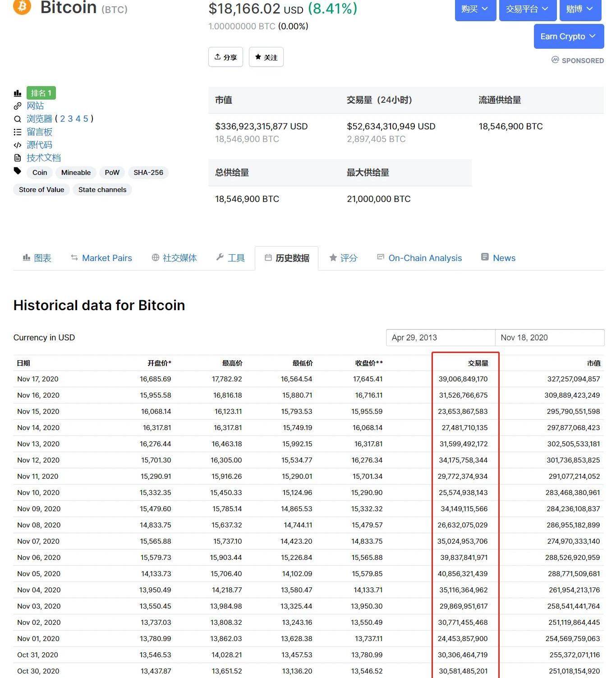Click the start date field Apr 29, 2013
Viewport: 616px width, 678px height.
(x=440, y=338)
